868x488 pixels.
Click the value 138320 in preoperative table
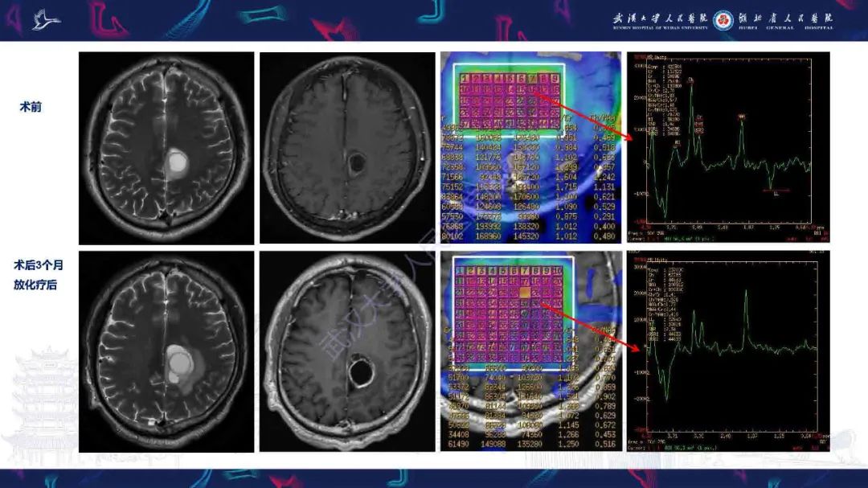tap(526, 227)
